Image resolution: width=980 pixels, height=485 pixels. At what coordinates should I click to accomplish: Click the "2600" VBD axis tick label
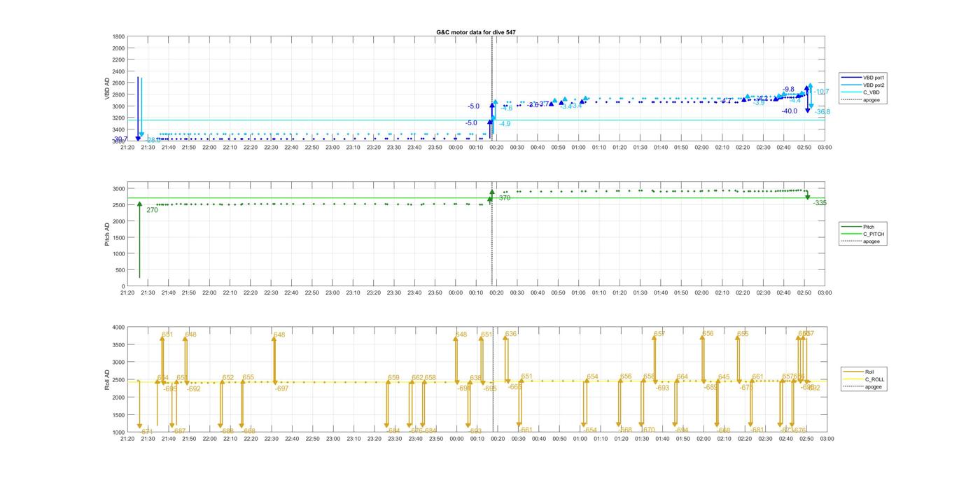tap(119, 83)
